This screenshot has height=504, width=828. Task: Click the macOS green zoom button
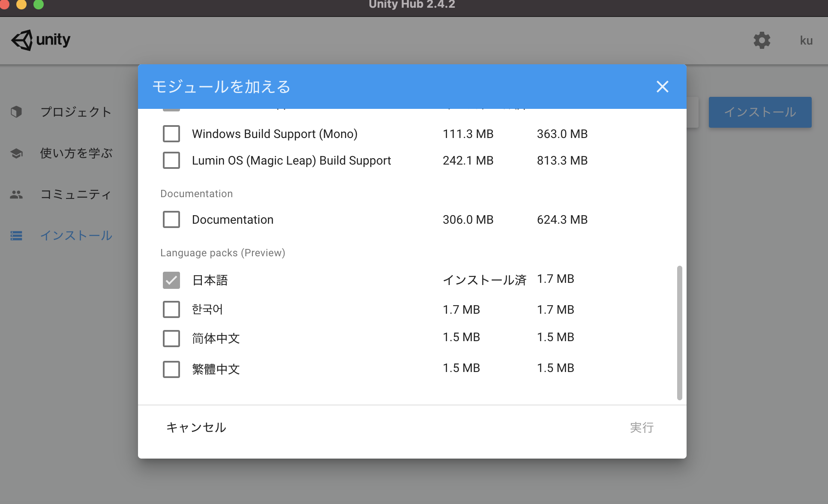(x=39, y=4)
